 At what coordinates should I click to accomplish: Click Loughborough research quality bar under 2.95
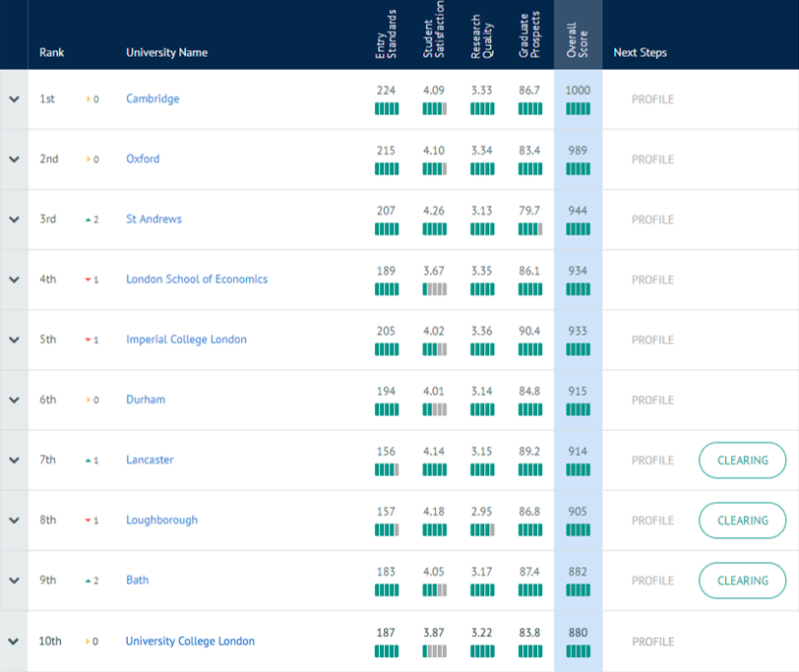pyautogui.click(x=482, y=529)
